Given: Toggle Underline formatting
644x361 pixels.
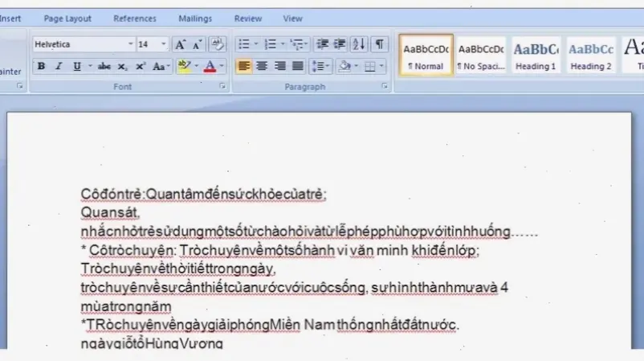Looking at the screenshot, I should (77, 66).
